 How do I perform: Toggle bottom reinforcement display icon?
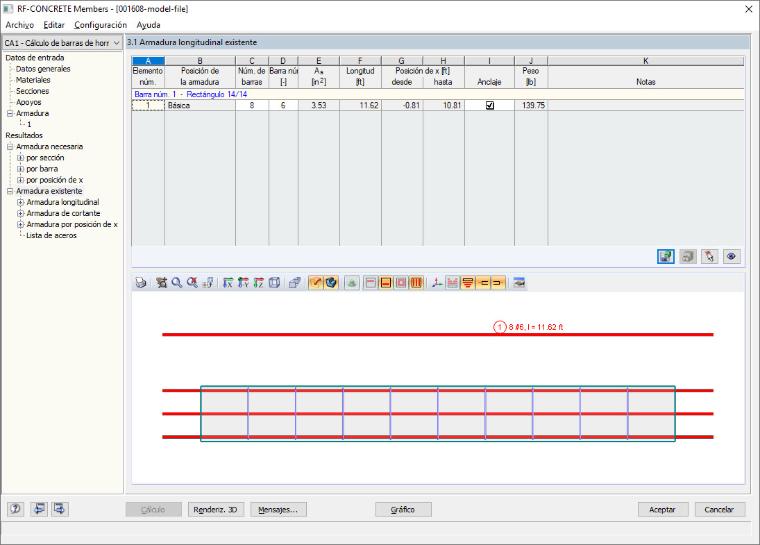coord(386,282)
